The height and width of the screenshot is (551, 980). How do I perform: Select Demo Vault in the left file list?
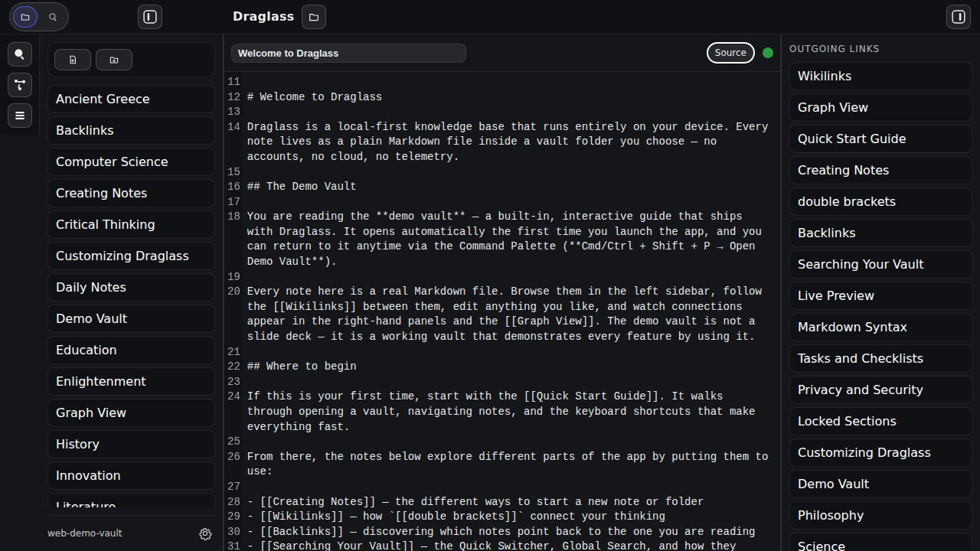pyautogui.click(x=131, y=318)
